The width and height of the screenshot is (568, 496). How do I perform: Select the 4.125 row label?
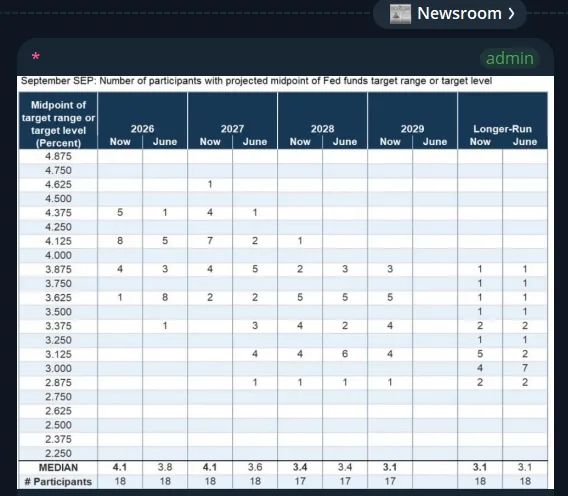click(58, 241)
